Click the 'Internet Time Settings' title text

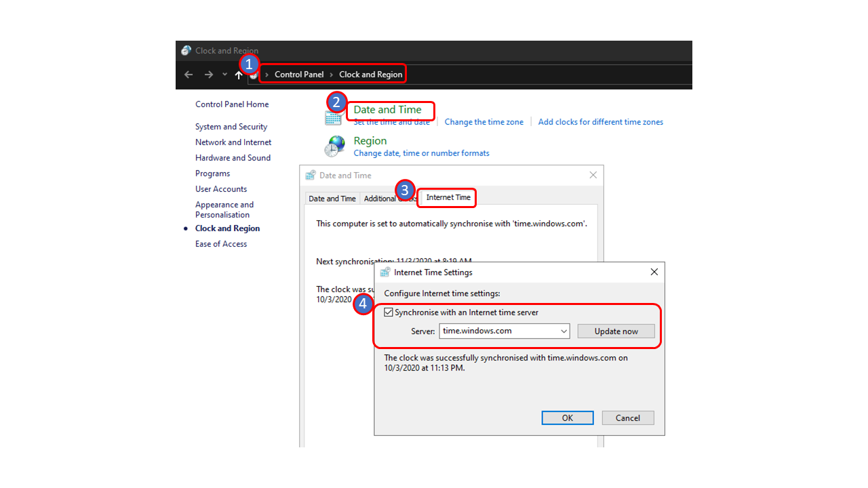click(x=433, y=272)
